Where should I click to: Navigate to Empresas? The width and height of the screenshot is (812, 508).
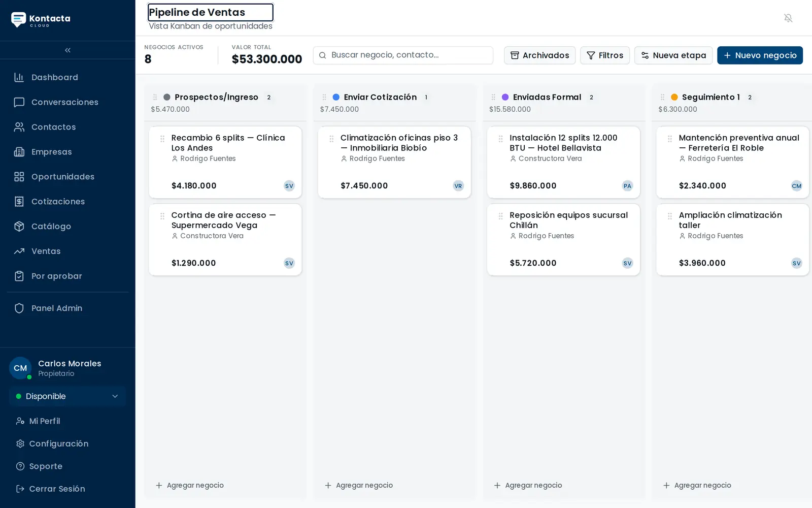click(x=67, y=152)
